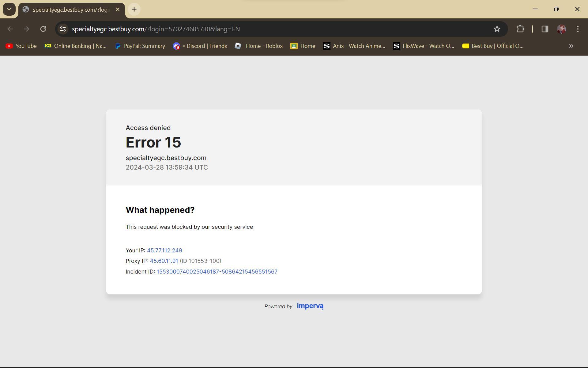
Task: Open the PayPal: Summary bookmark
Action: [140, 46]
